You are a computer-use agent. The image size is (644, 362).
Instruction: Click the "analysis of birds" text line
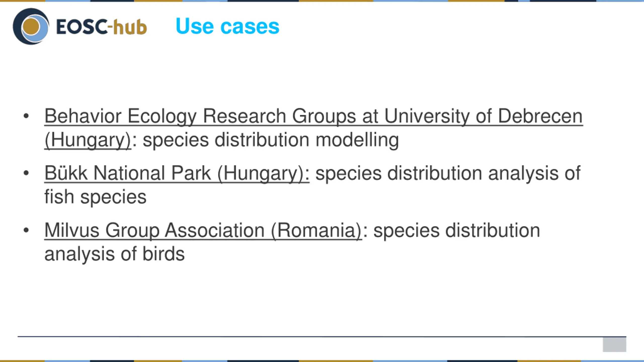tap(114, 254)
